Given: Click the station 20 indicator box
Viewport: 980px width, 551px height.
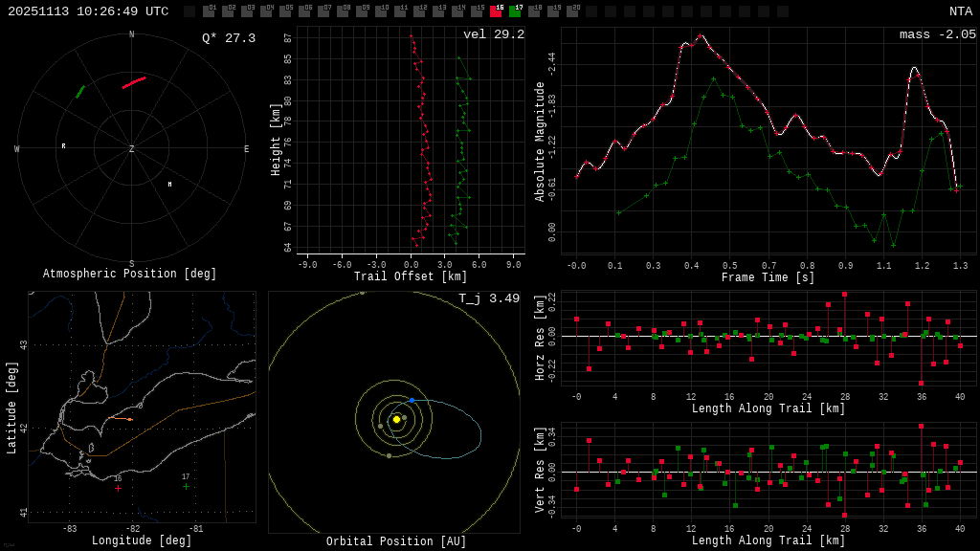Looking at the screenshot, I should 572,11.
